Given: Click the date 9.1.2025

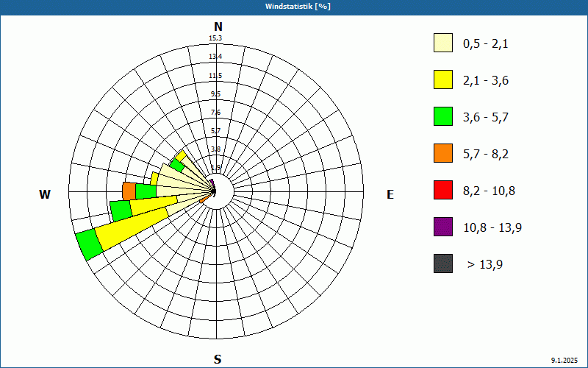Looking at the screenshot, I should coord(564,361).
